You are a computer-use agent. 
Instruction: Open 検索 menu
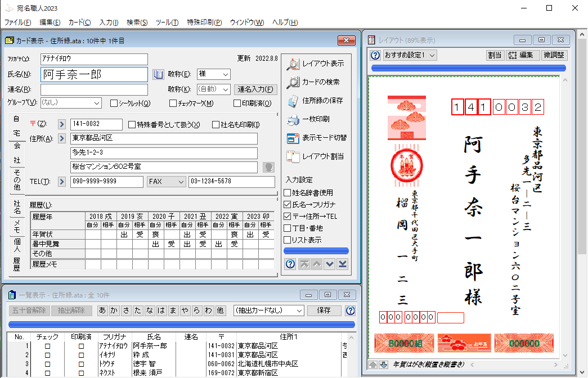pyautogui.click(x=137, y=22)
